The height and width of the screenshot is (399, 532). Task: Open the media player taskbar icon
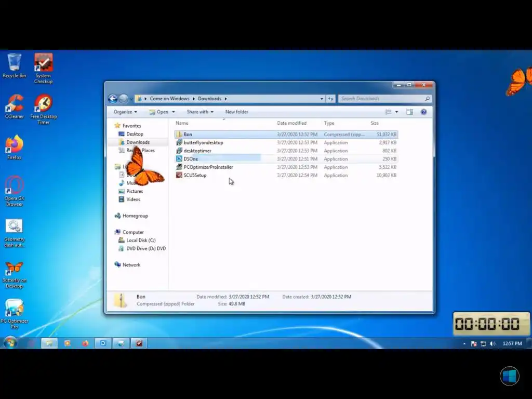pyautogui.click(x=67, y=343)
